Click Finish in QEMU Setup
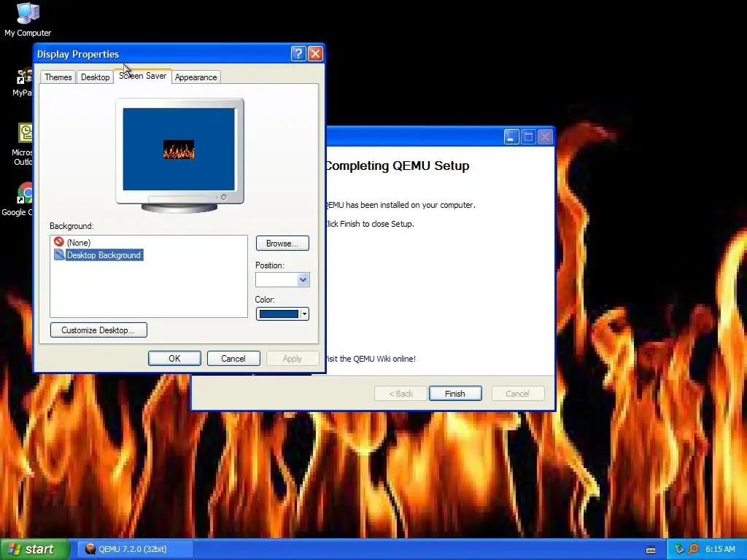Viewport: 747px width, 560px height. (x=455, y=394)
